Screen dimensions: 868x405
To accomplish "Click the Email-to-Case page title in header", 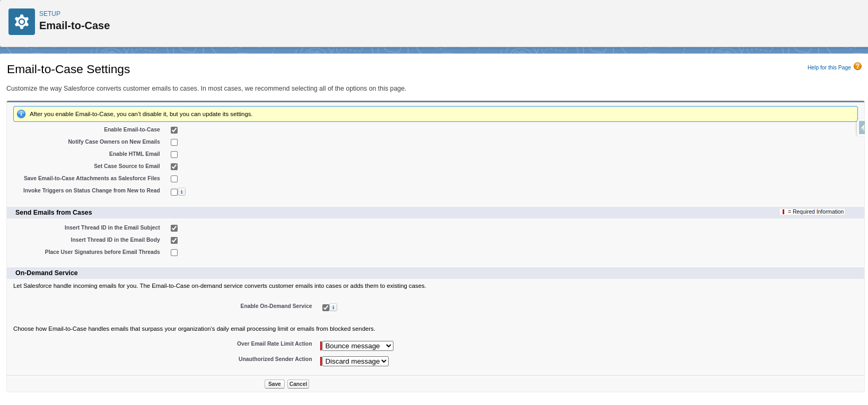I will pyautogui.click(x=75, y=25).
